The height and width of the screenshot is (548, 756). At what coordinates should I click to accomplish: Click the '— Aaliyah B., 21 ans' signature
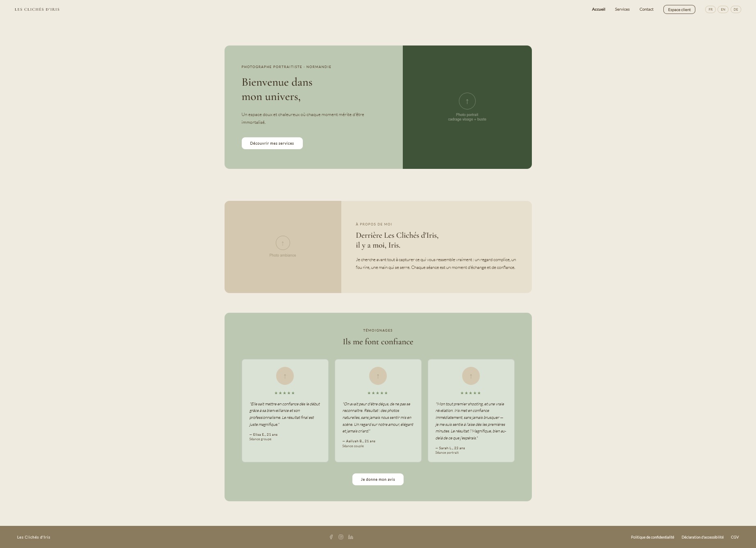[359, 441]
